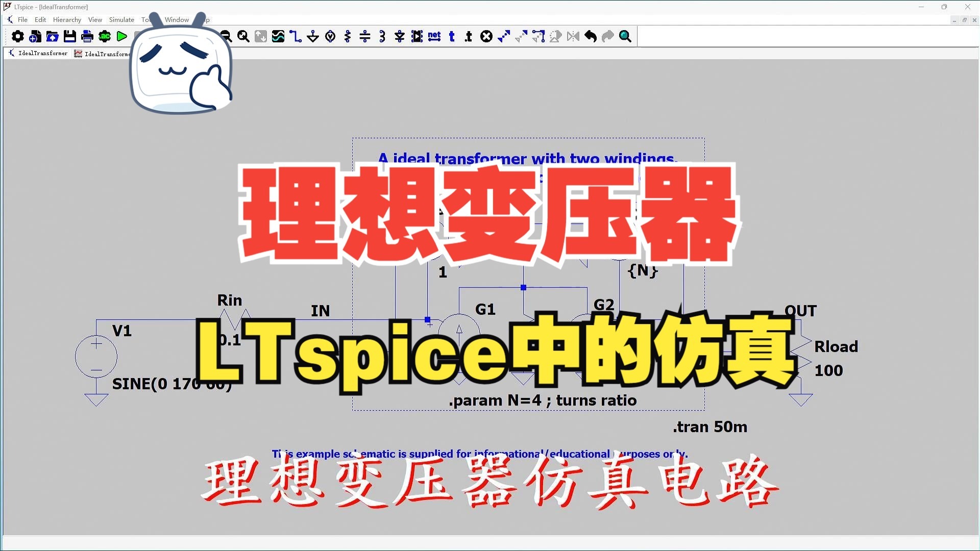Print the schematic

coord(87,36)
